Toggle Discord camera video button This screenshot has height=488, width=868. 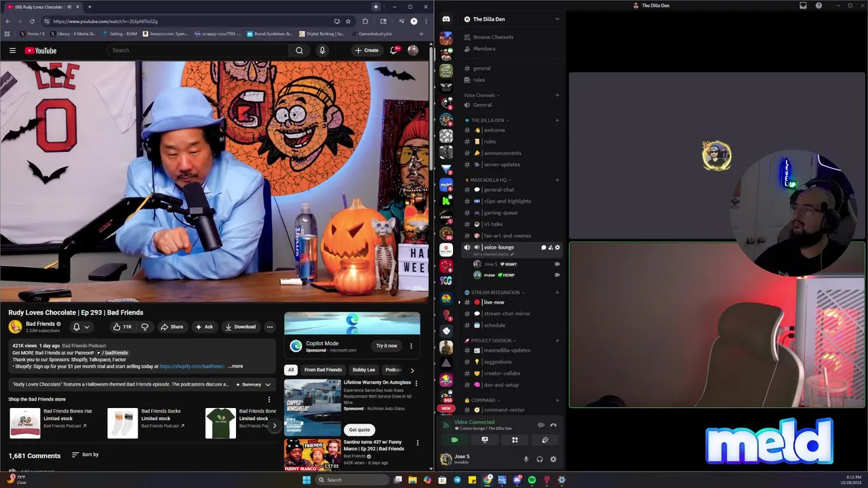coord(454,440)
